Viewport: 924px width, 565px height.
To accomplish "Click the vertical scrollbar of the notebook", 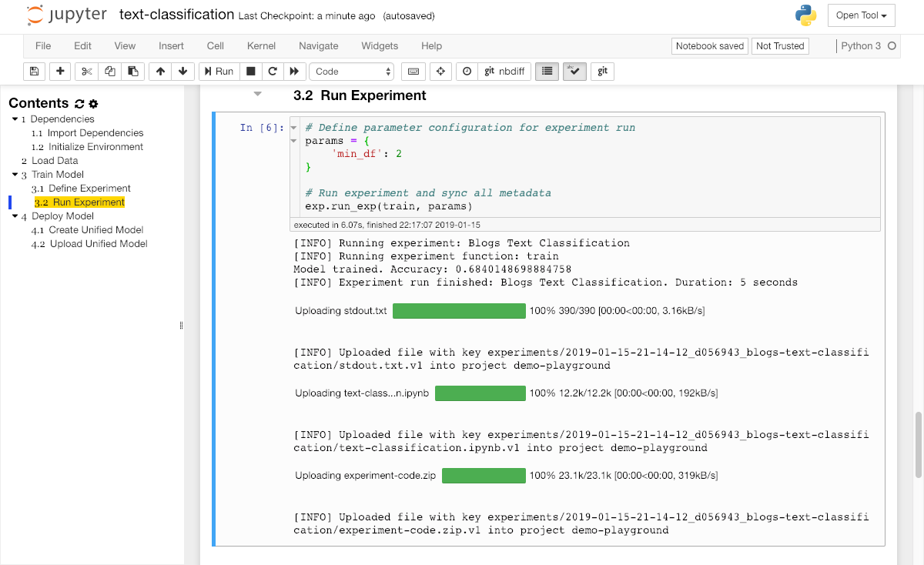I will click(918, 444).
